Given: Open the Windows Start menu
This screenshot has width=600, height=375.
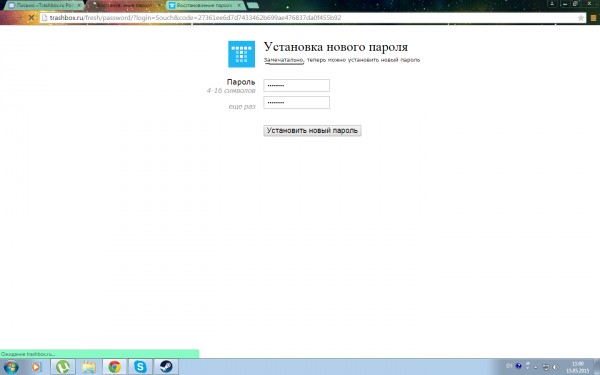Looking at the screenshot, I should pos(11,367).
